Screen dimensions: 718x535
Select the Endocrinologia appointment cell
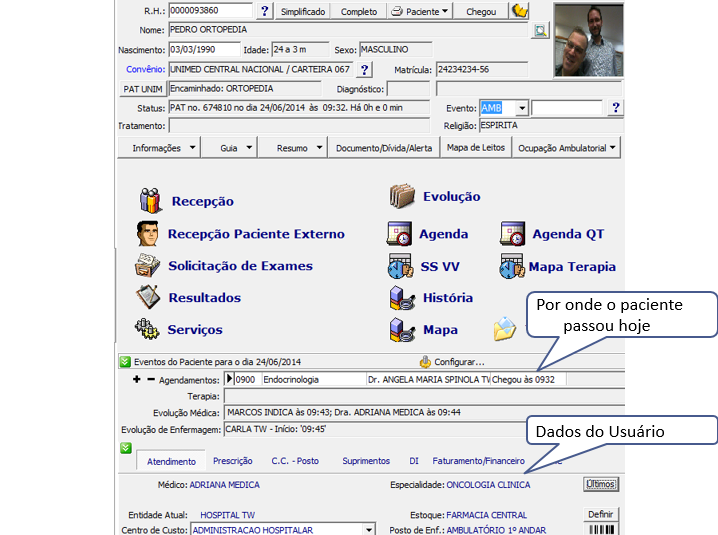pos(314,379)
